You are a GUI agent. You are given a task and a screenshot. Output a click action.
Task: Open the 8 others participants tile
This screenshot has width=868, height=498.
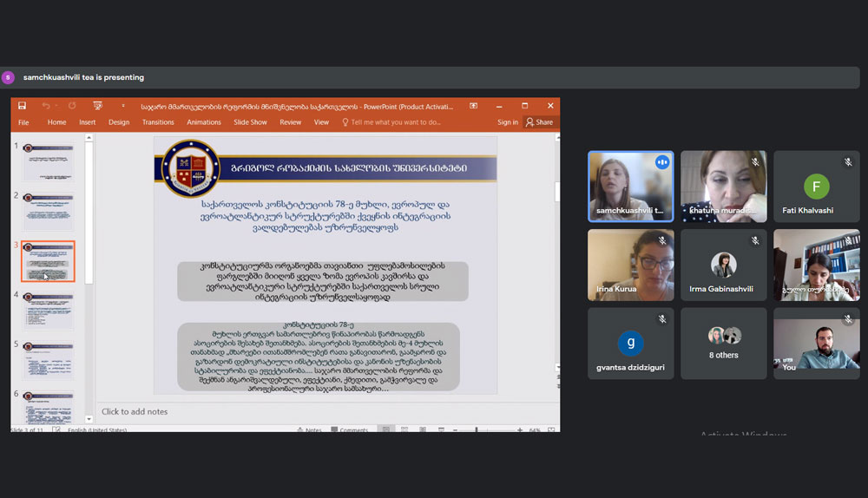click(x=724, y=343)
